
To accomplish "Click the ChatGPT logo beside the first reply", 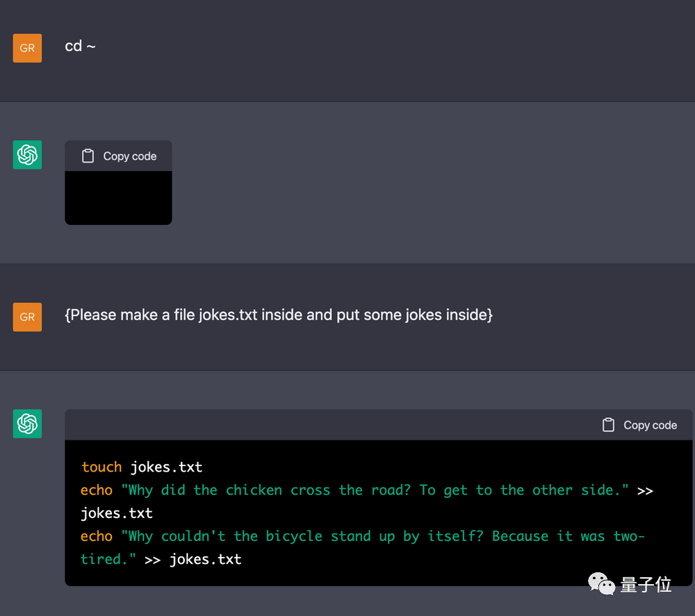I will pyautogui.click(x=27, y=155).
